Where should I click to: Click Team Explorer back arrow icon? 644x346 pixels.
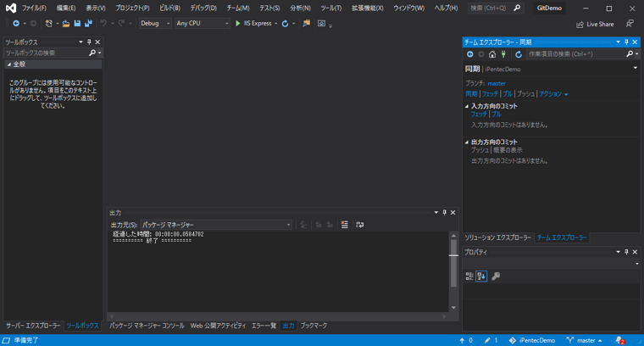coord(470,54)
